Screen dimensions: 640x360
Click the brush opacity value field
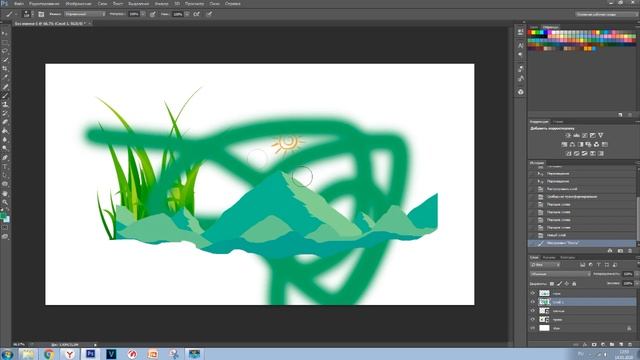(x=134, y=14)
